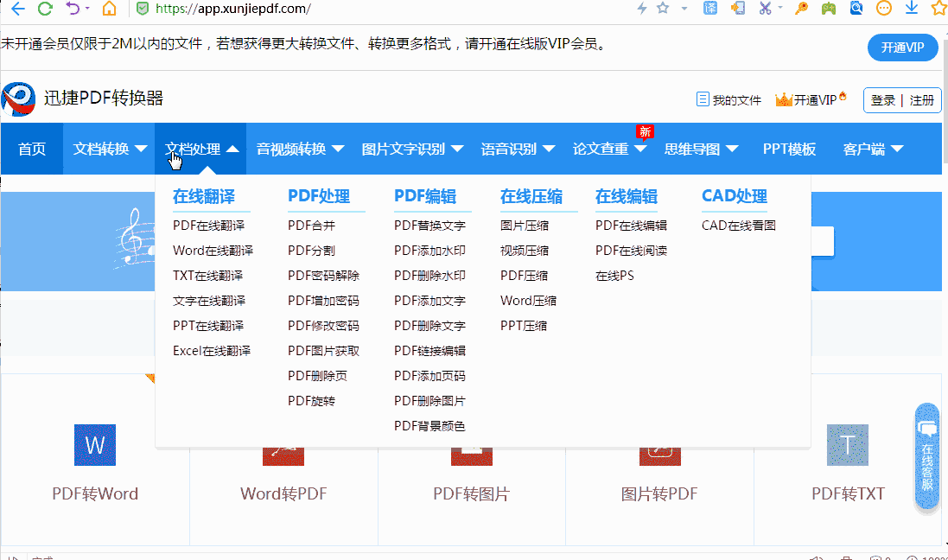This screenshot has width=948, height=560.
Task: Select Word压缩 entry
Action: (x=528, y=301)
